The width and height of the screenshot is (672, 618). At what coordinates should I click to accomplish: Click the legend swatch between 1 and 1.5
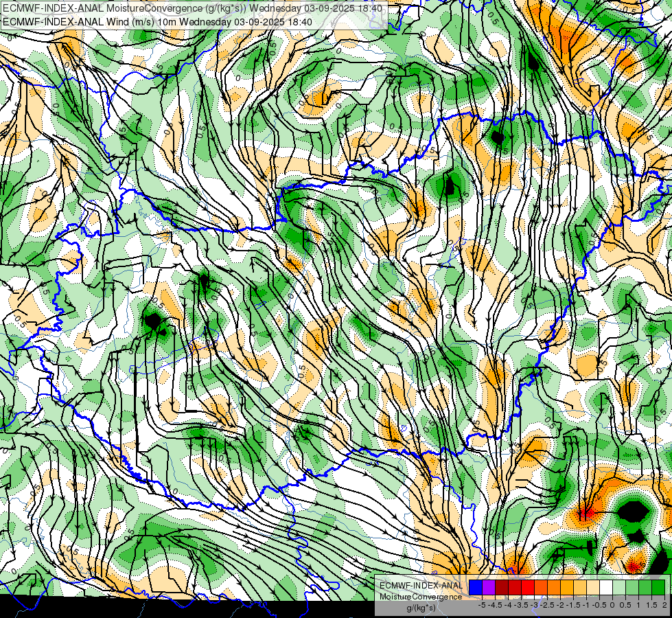(x=645, y=587)
